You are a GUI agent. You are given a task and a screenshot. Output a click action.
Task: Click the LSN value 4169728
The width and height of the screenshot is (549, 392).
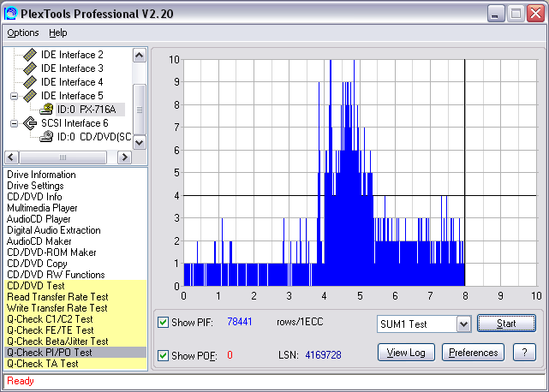(x=323, y=355)
